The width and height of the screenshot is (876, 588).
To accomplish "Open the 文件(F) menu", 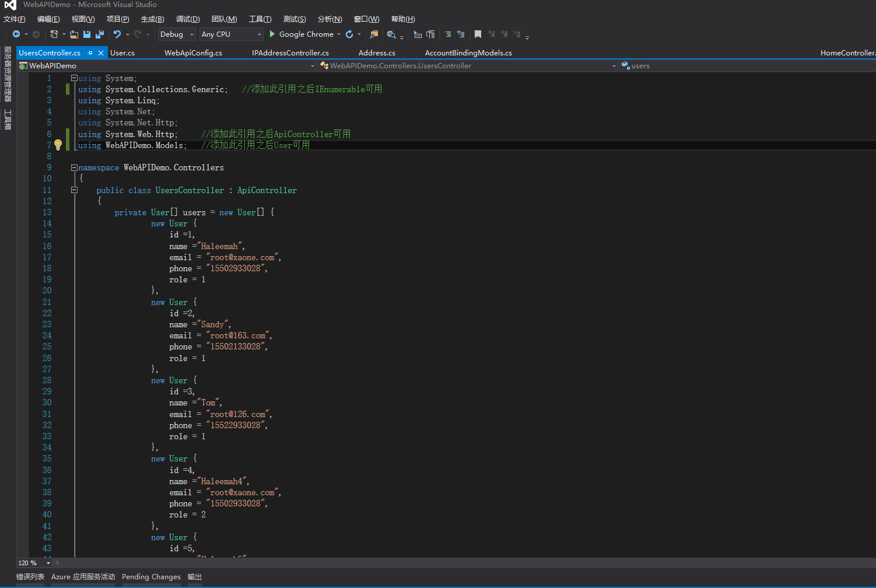I will pyautogui.click(x=15, y=19).
